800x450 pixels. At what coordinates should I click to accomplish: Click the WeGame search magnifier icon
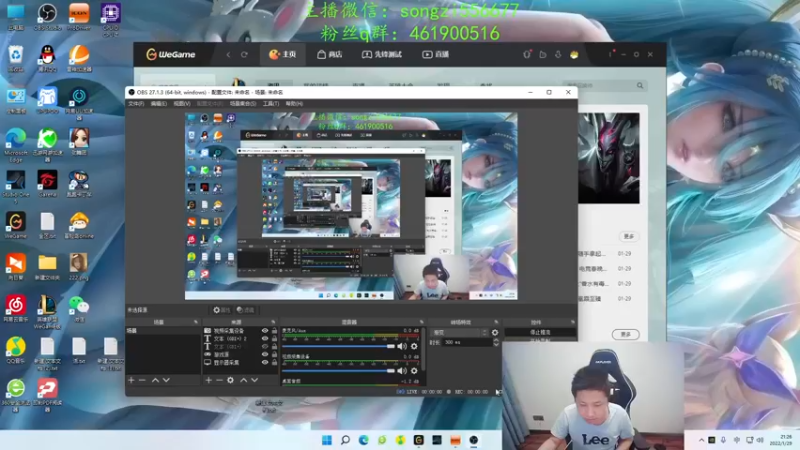pyautogui.click(x=640, y=86)
